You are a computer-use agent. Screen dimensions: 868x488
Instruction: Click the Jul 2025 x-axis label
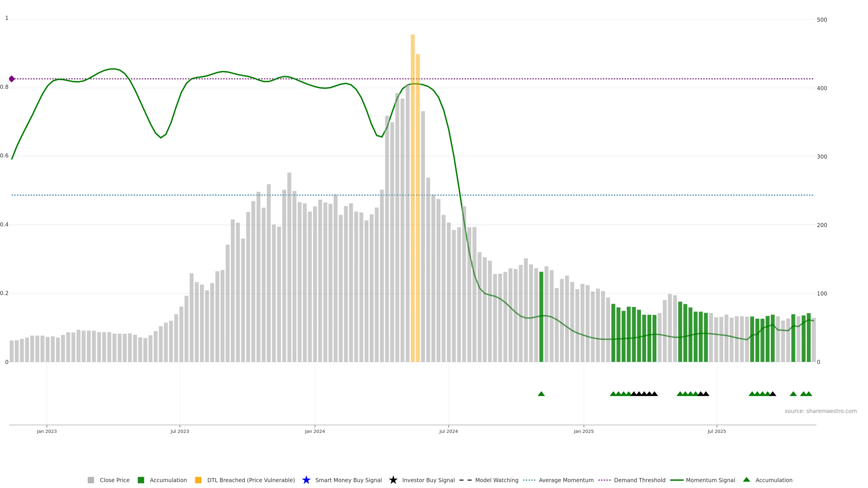pos(716,431)
